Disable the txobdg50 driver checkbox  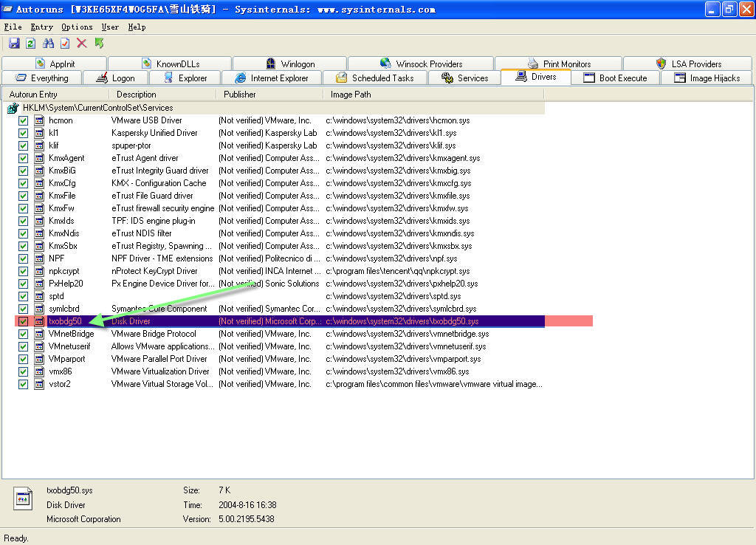(23, 321)
